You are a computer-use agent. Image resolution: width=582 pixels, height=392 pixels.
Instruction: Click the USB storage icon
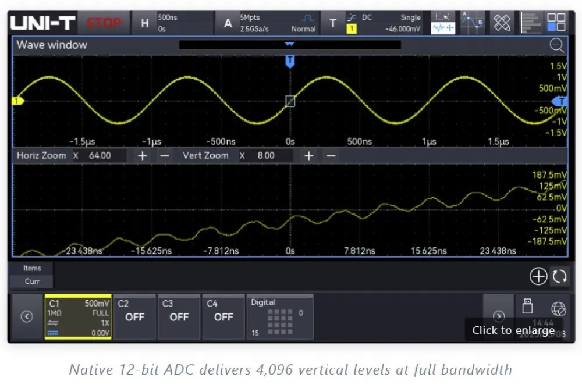coord(527,307)
